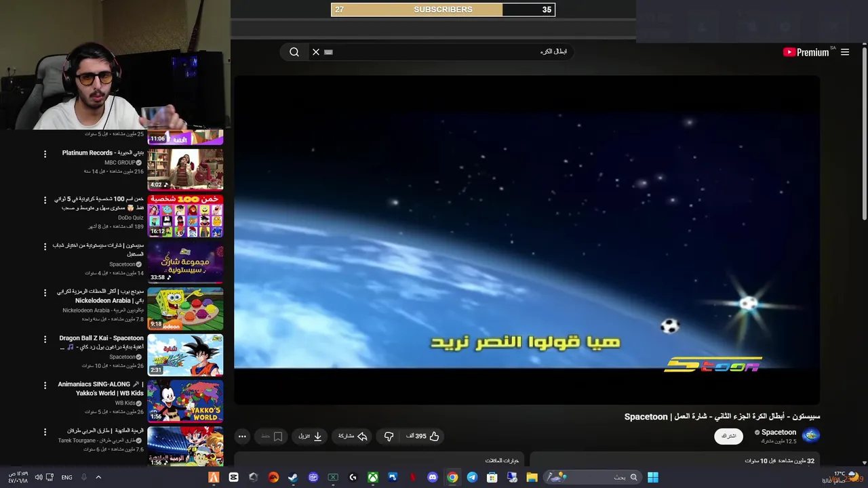Play Platinum Records video thumbnail 4:02
This screenshot has height=488, width=868.
click(185, 169)
